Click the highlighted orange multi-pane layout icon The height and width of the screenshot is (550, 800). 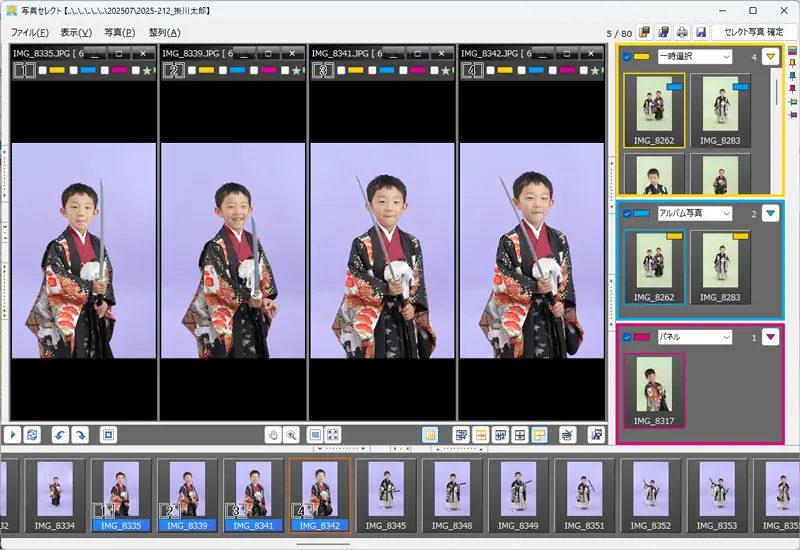pyautogui.click(x=539, y=435)
